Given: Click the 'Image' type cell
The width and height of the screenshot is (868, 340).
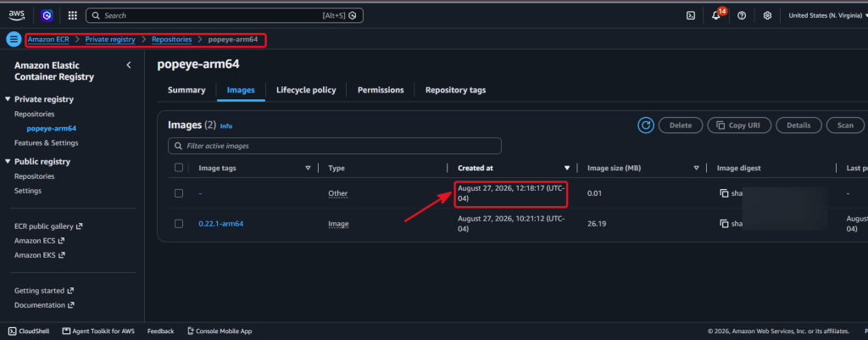Looking at the screenshot, I should pos(338,224).
